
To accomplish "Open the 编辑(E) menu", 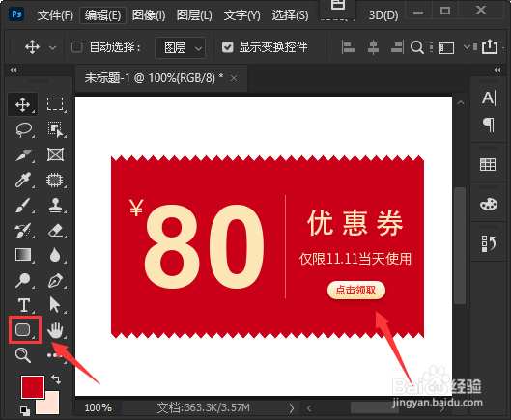I will coord(103,15).
